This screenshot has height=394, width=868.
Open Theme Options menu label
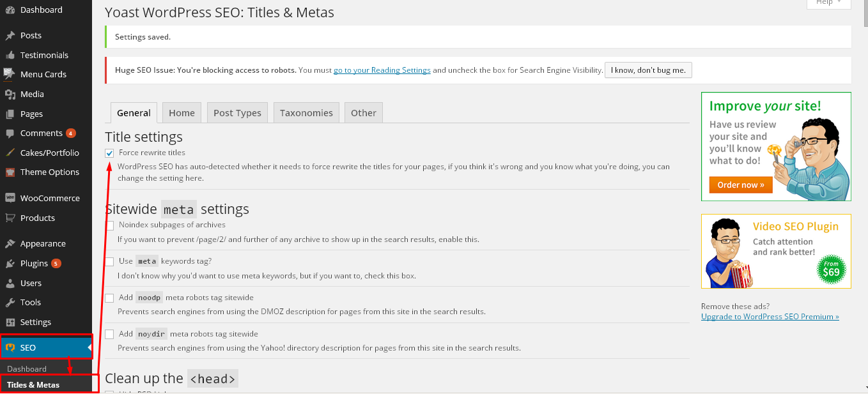(50, 172)
